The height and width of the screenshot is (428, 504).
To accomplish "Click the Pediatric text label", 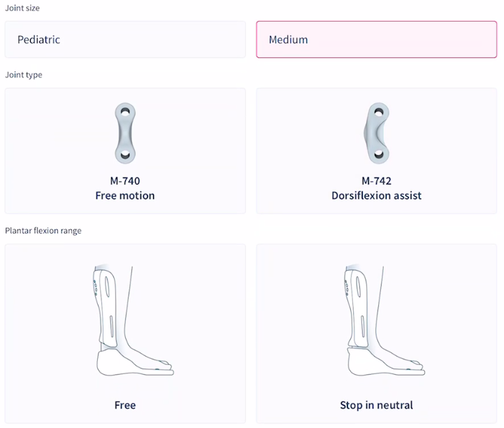I will 39,40.
